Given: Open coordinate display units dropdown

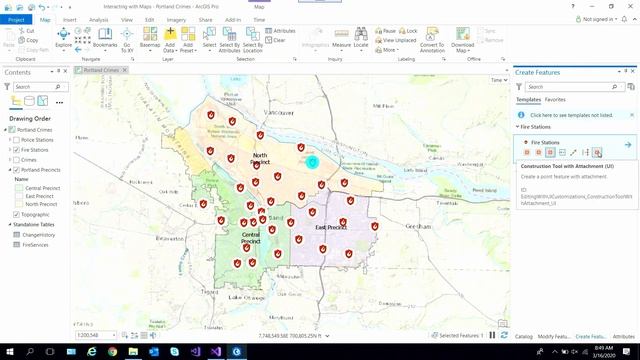Looking at the screenshot, I should 327,336.
